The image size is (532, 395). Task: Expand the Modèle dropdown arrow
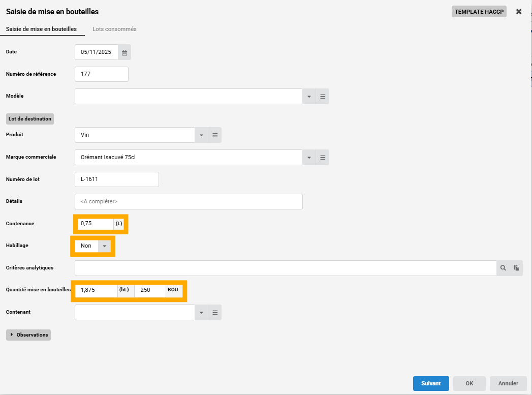click(x=309, y=97)
